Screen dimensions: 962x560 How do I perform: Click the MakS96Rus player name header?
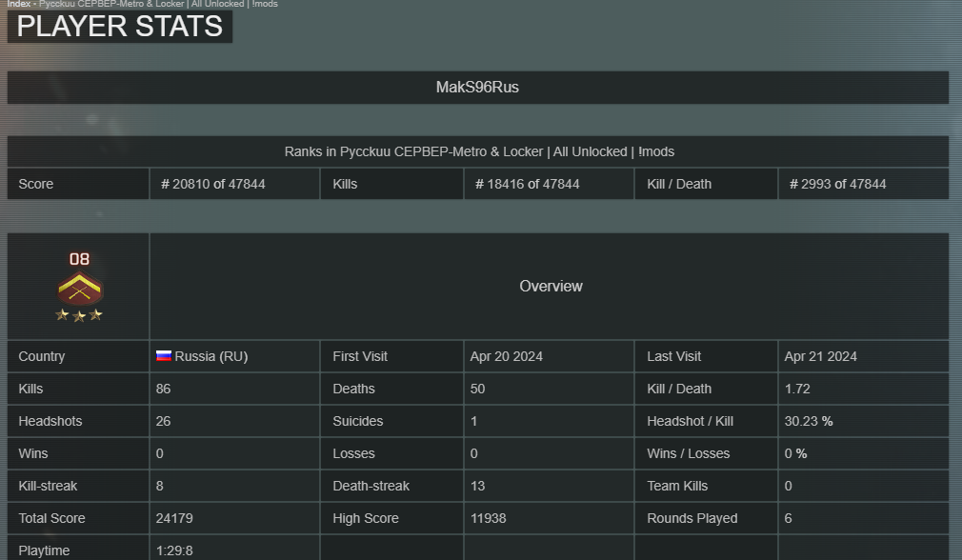click(x=477, y=87)
